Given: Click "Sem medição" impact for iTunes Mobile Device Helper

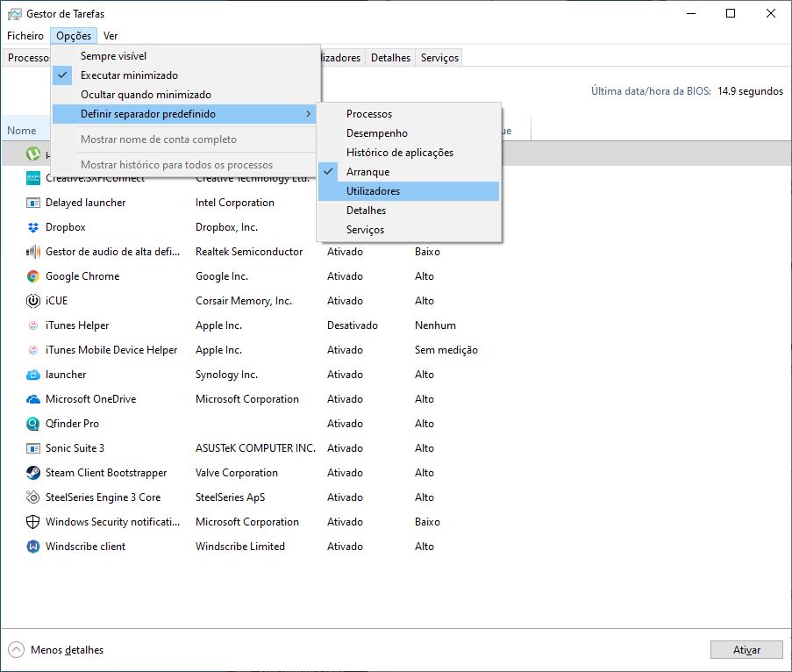Looking at the screenshot, I should (446, 350).
